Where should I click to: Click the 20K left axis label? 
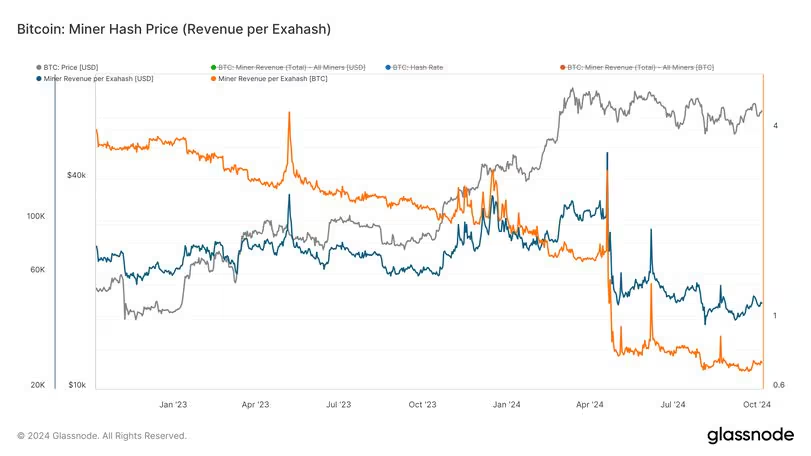(x=38, y=385)
